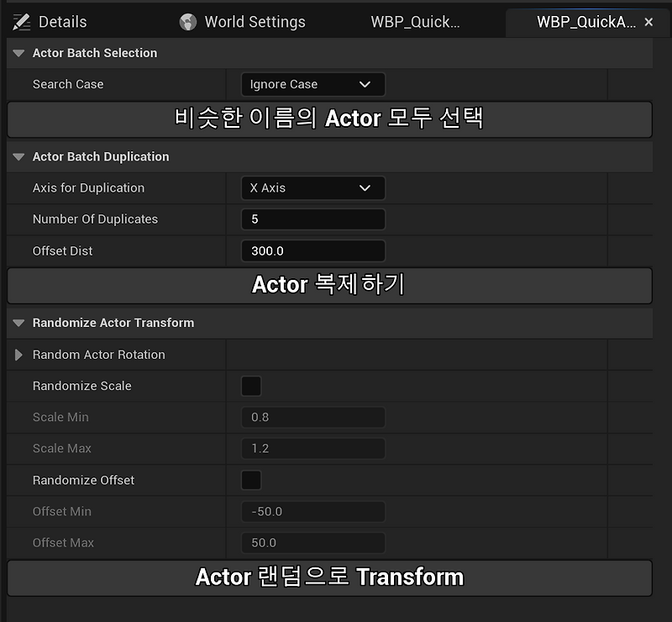Collapse the Actor Batch Selection section
This screenshot has height=622, width=672.
(x=18, y=53)
